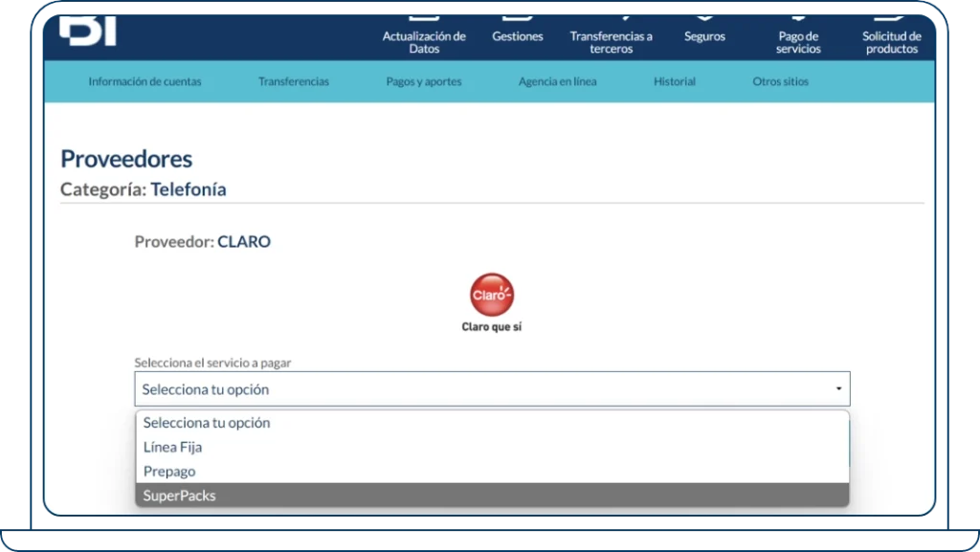Open the Historial menu item
This screenshot has height=552, width=980.
pos(675,82)
